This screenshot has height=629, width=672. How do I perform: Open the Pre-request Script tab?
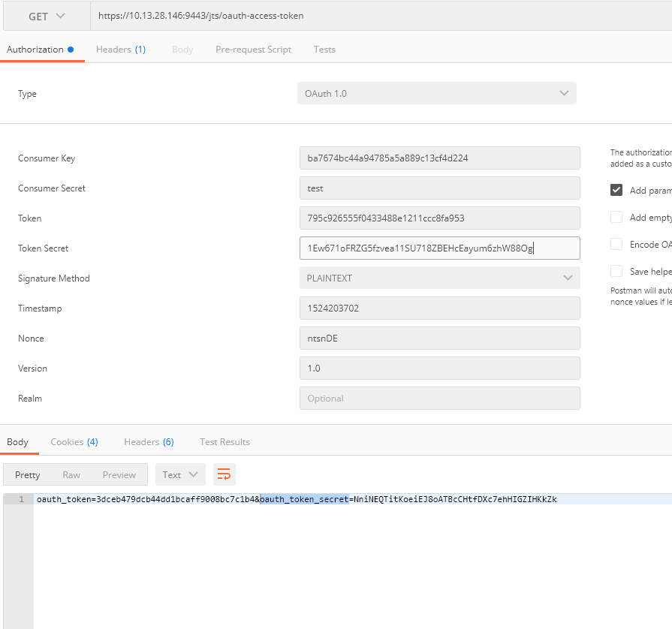(x=253, y=50)
